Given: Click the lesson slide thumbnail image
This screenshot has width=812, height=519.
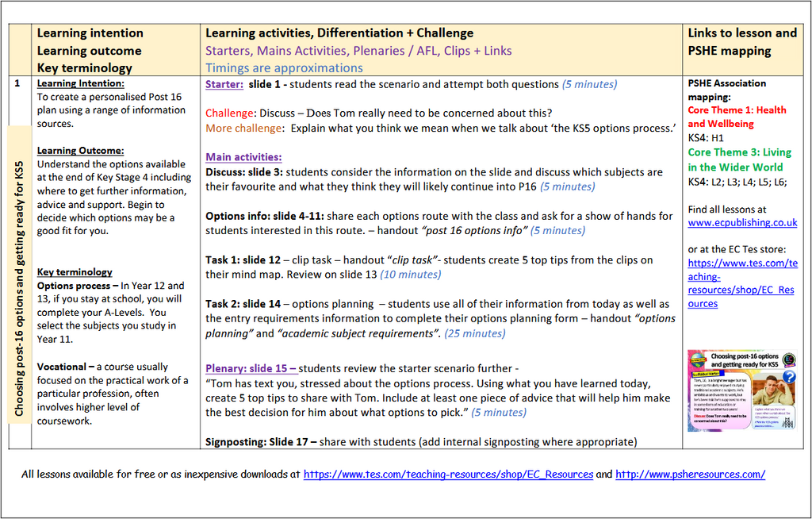Looking at the screenshot, I should click(741, 391).
